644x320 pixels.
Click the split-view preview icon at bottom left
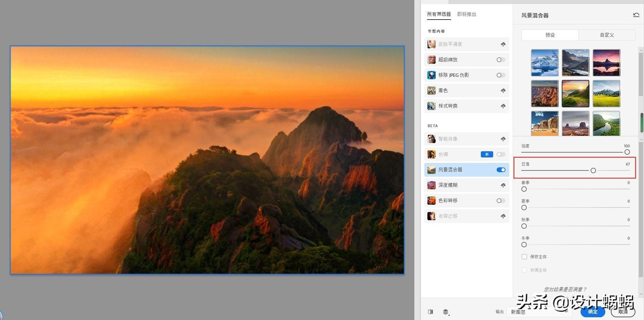[430, 312]
